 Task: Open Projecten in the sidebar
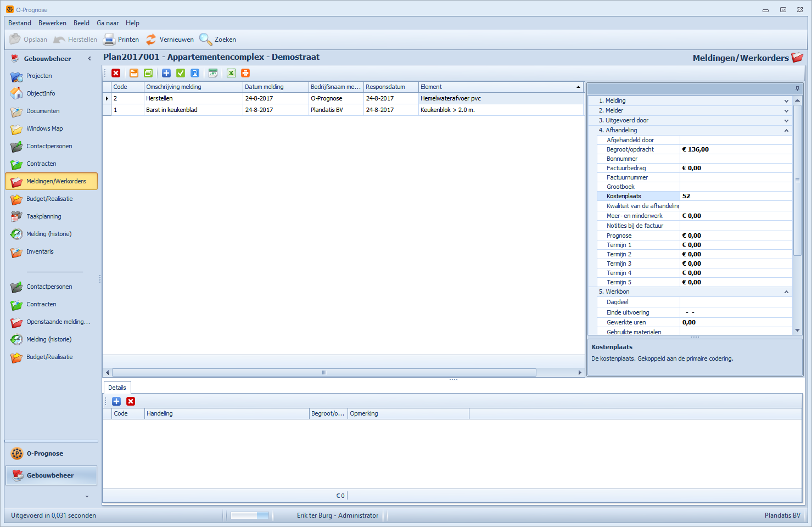click(x=51, y=76)
